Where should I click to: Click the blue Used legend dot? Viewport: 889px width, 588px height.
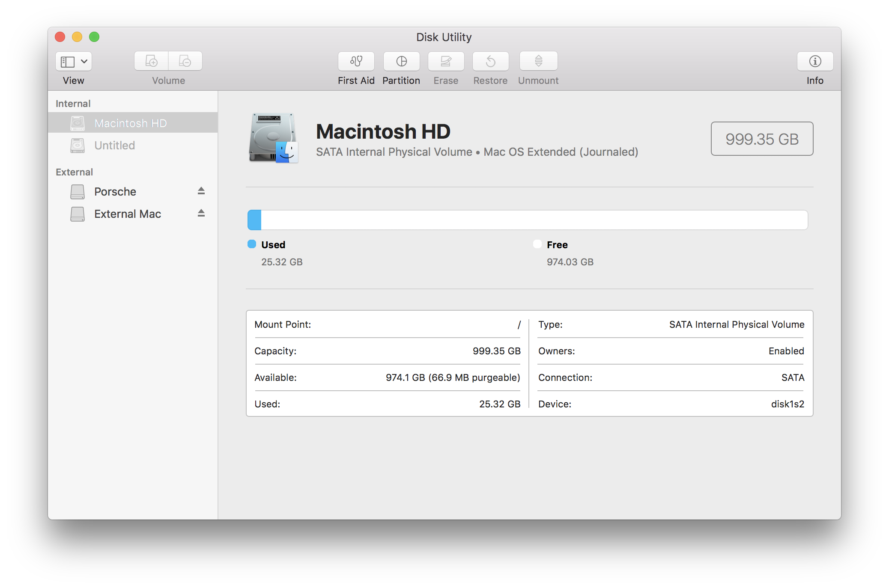tap(252, 244)
